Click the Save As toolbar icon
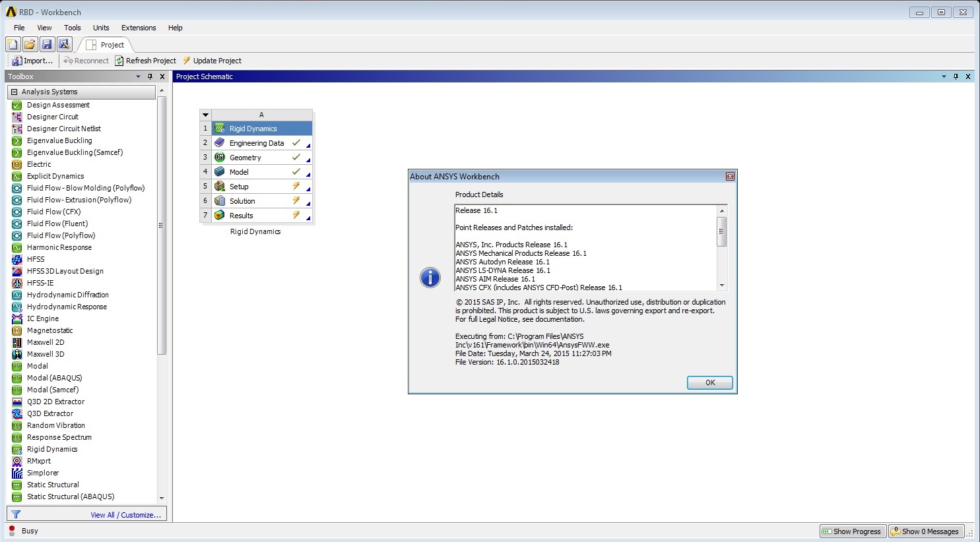 [64, 44]
